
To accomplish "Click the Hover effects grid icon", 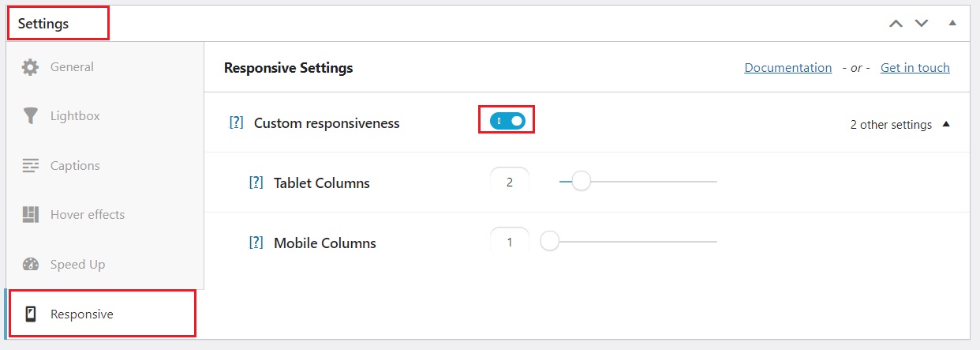I will tap(30, 215).
